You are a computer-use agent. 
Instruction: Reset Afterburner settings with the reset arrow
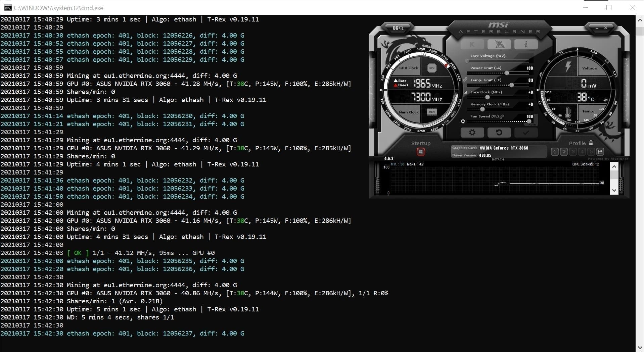pyautogui.click(x=499, y=133)
